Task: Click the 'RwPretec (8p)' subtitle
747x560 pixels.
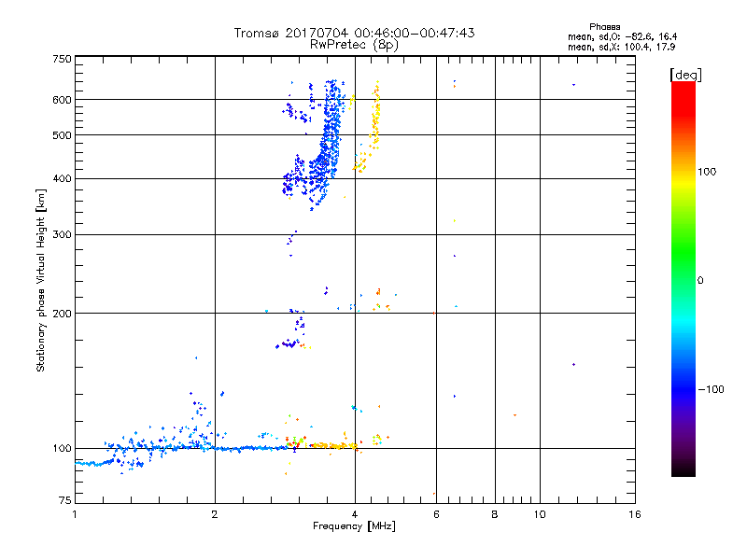Action: (x=354, y=45)
